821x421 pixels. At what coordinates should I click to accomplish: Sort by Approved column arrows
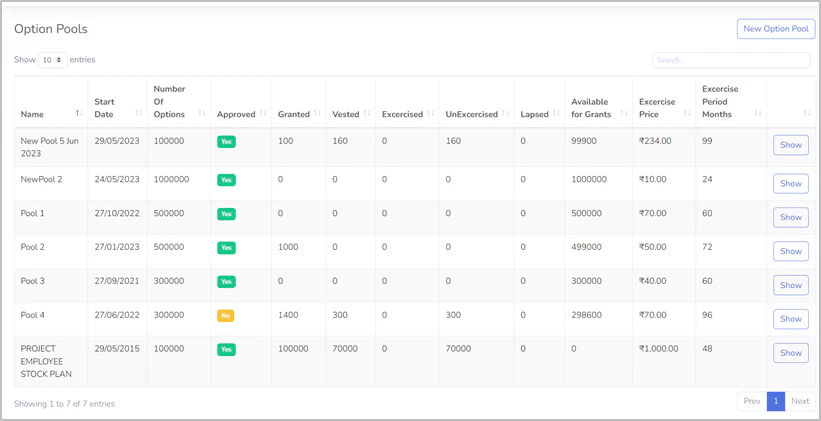[264, 114]
